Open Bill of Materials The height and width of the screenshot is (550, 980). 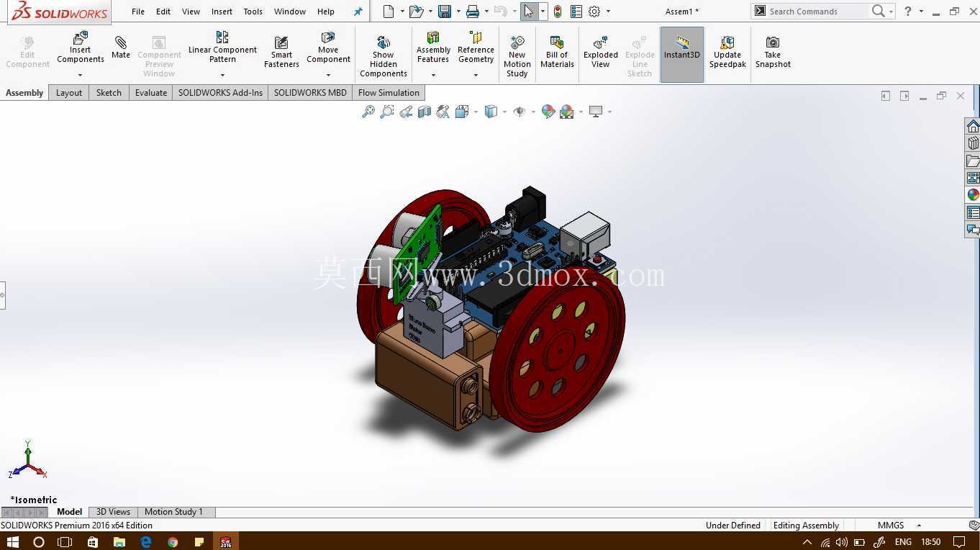pyautogui.click(x=557, y=51)
